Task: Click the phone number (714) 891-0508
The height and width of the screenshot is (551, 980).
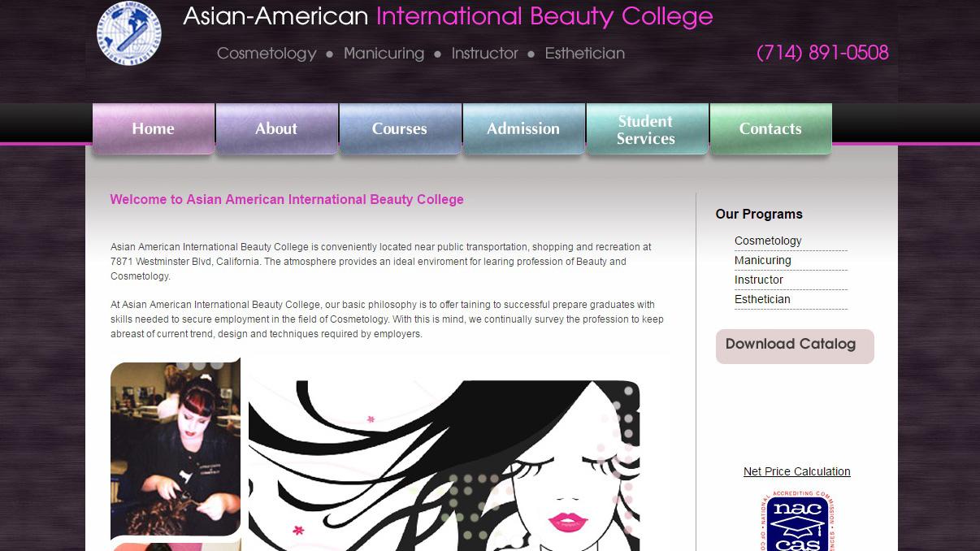Action: coord(822,54)
